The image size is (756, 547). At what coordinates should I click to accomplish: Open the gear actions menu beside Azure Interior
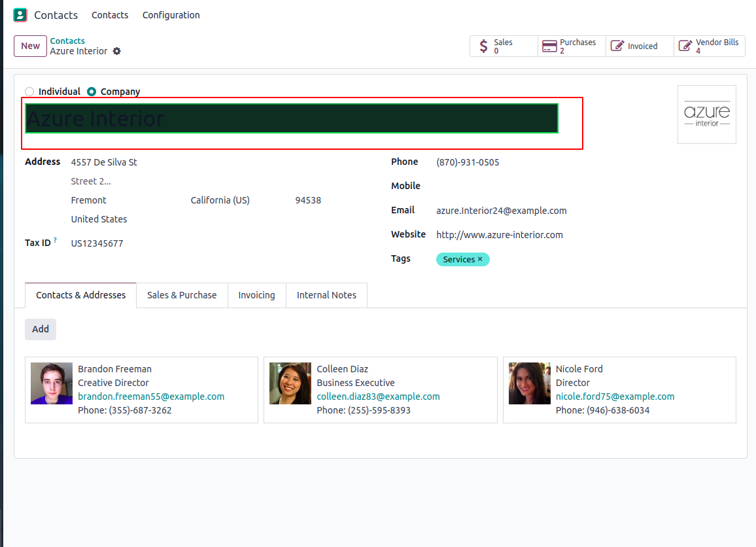click(x=117, y=51)
